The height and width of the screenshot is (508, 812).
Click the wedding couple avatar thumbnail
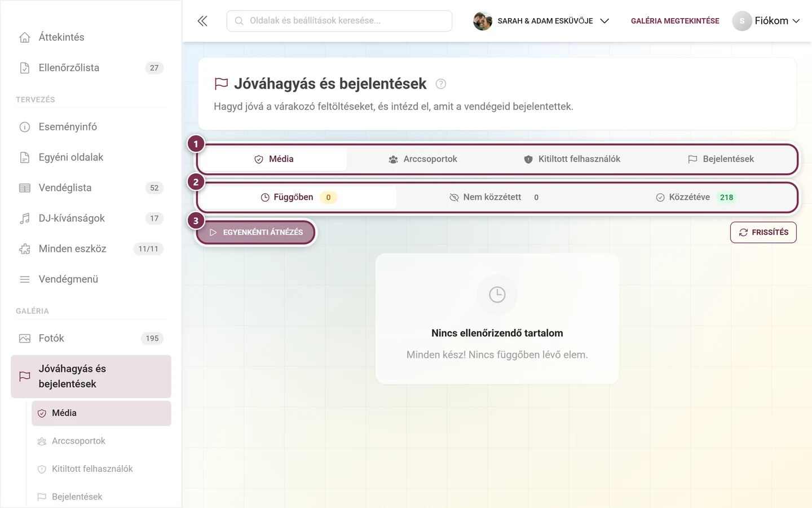tap(483, 21)
